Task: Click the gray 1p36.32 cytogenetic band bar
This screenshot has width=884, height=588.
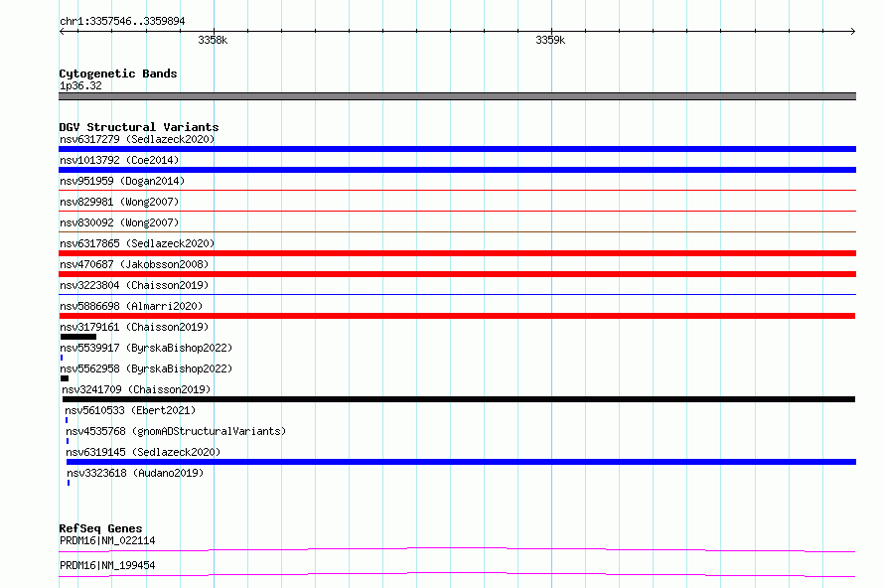Action: click(x=457, y=96)
